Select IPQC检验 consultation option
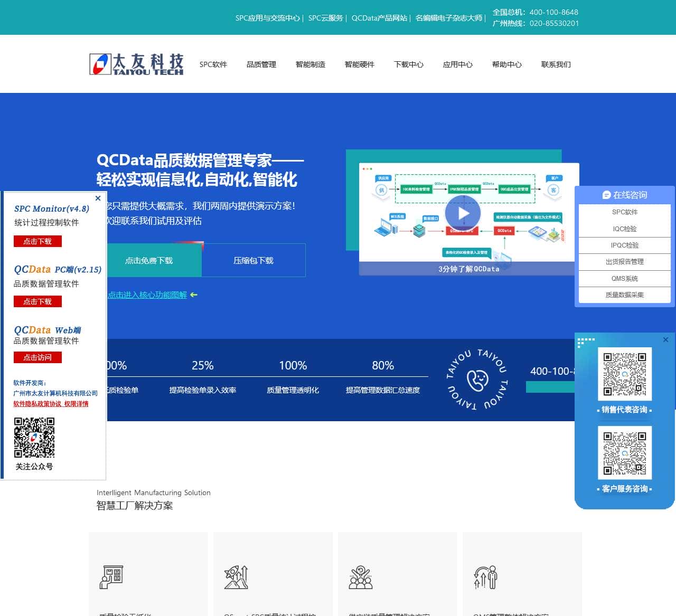The height and width of the screenshot is (616, 676). point(625,245)
